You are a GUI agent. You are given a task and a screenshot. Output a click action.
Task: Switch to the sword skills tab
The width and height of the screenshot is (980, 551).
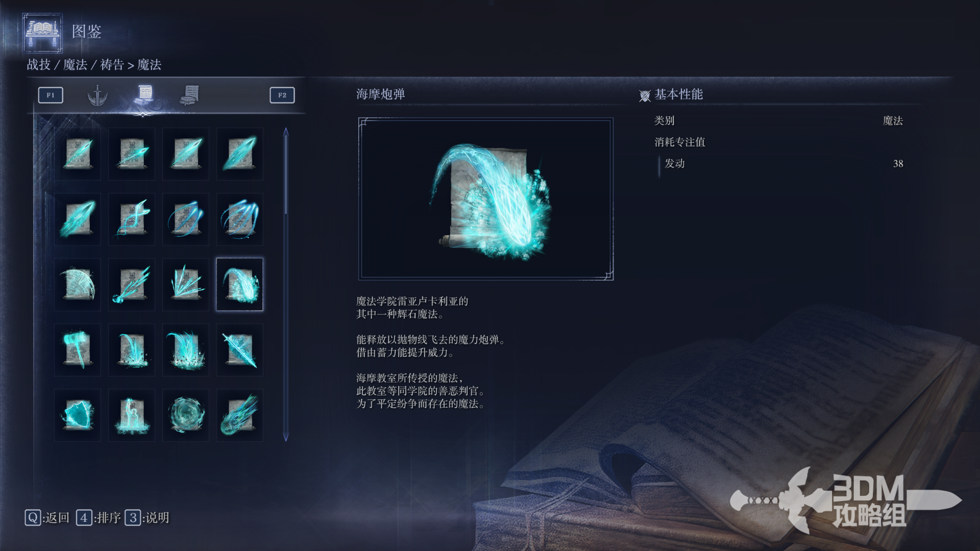(97, 95)
